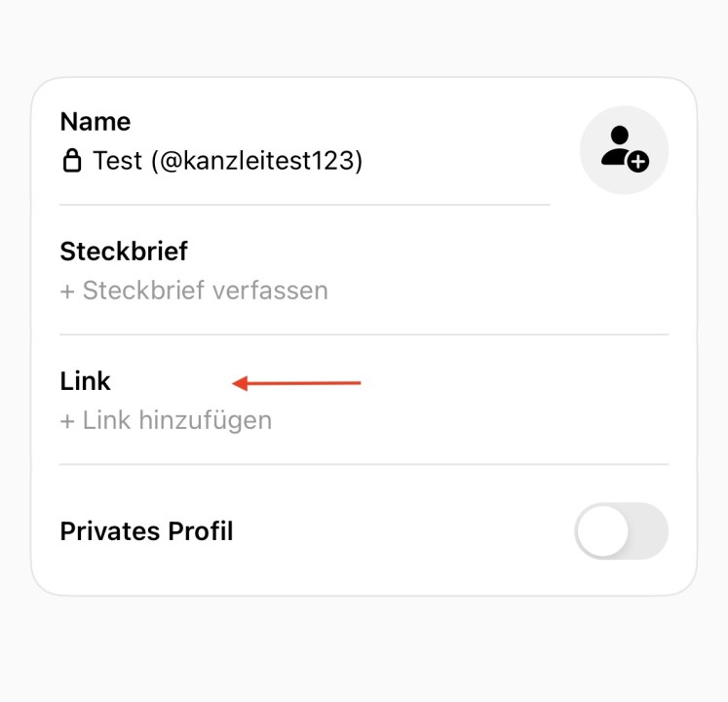This screenshot has width=728, height=702.
Task: Select the Name heading
Action: click(96, 122)
